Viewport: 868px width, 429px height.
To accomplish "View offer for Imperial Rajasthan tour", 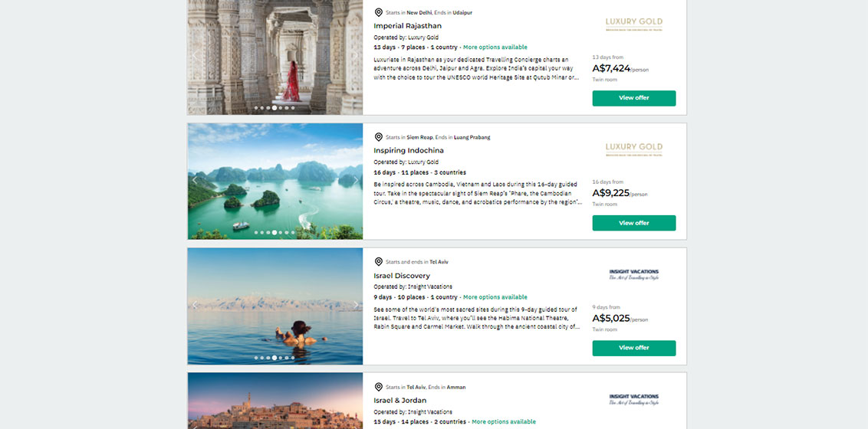I will tap(633, 98).
